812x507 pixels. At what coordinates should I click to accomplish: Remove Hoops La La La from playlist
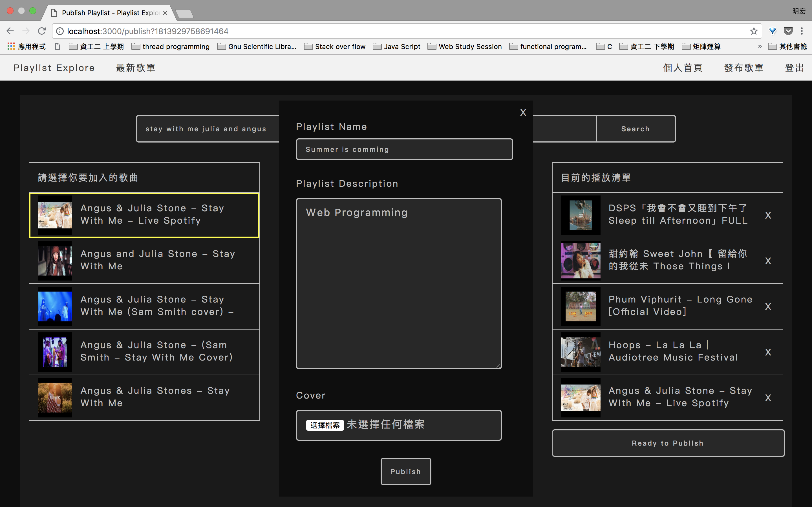pos(768,352)
